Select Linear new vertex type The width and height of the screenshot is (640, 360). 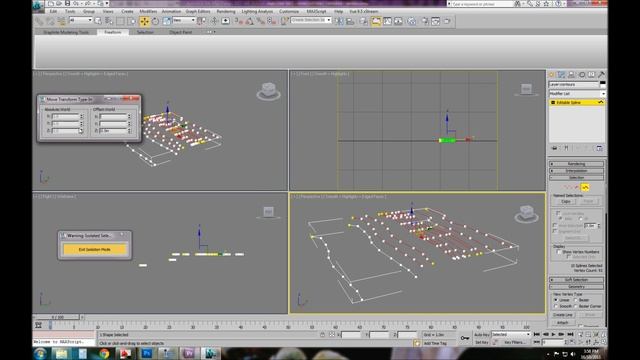pos(556,300)
